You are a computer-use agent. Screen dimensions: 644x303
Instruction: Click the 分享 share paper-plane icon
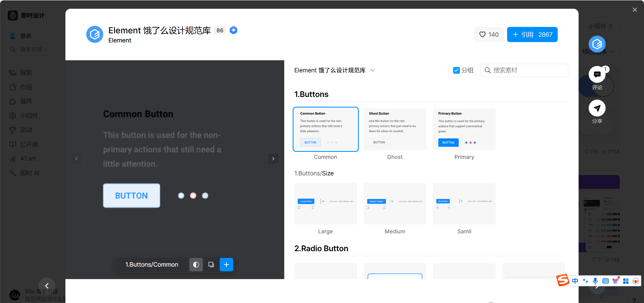point(597,108)
